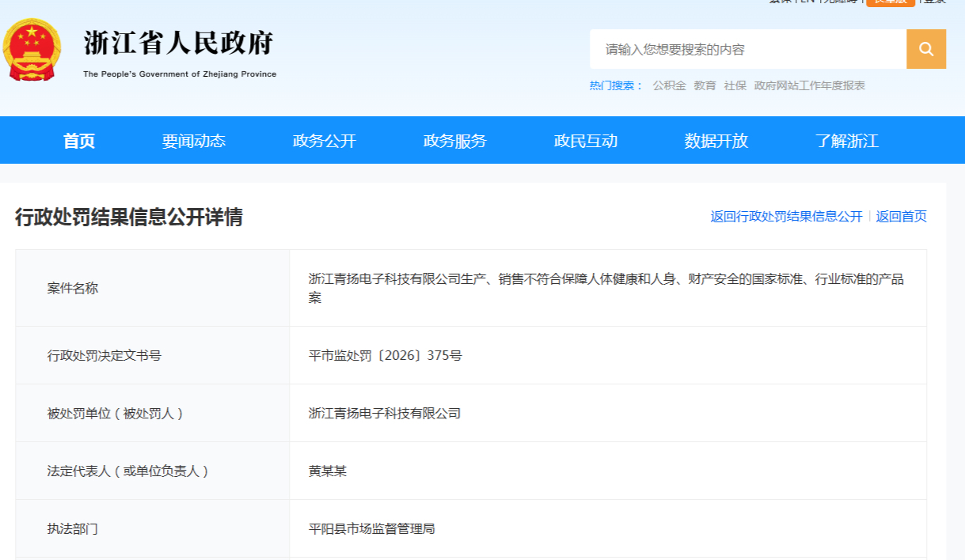Click the 浙江省人民政府 site title
Image resolution: width=965 pixels, height=560 pixels.
coord(179,44)
